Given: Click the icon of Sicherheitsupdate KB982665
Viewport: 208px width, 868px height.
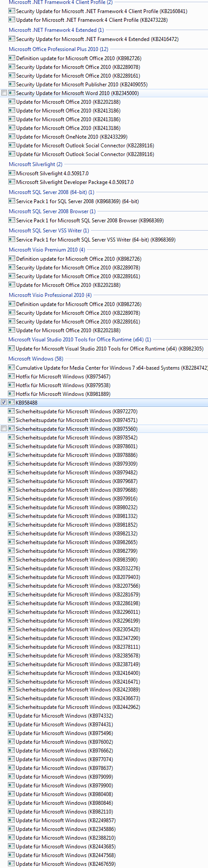Looking at the screenshot, I should pos(11,542).
